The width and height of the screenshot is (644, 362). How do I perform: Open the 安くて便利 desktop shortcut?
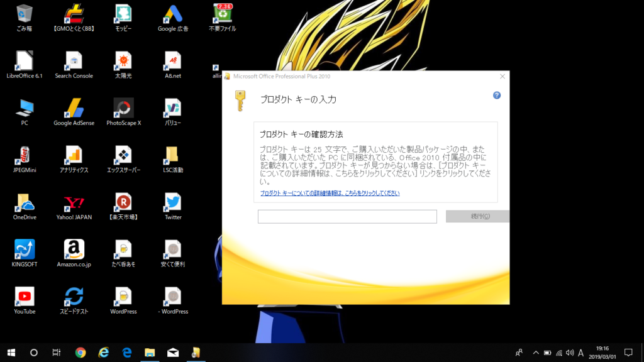173,254
